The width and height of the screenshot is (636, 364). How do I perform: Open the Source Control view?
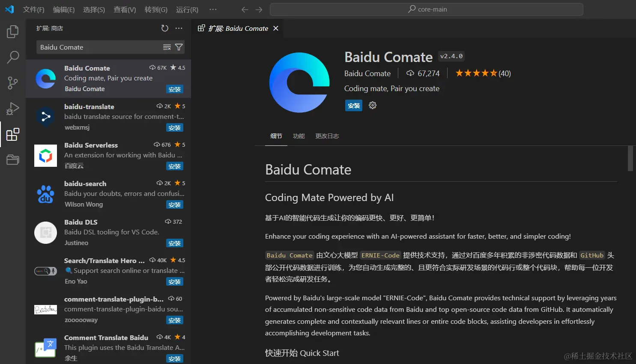tap(13, 83)
